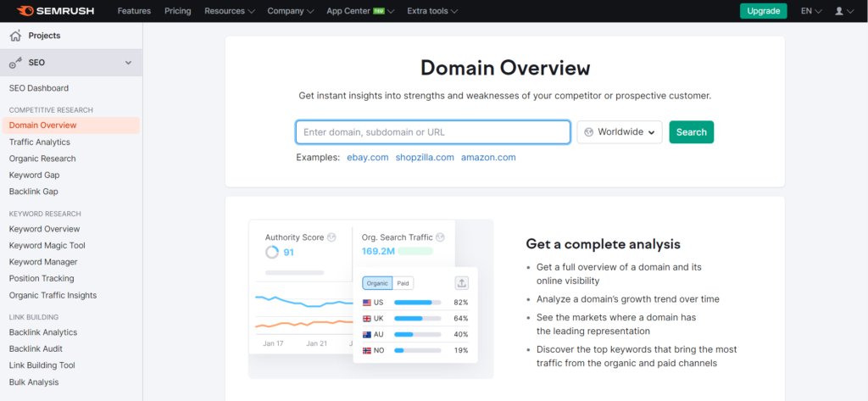This screenshot has width=868, height=401.
Task: Click the 169.2M traffic value
Action: (x=378, y=252)
